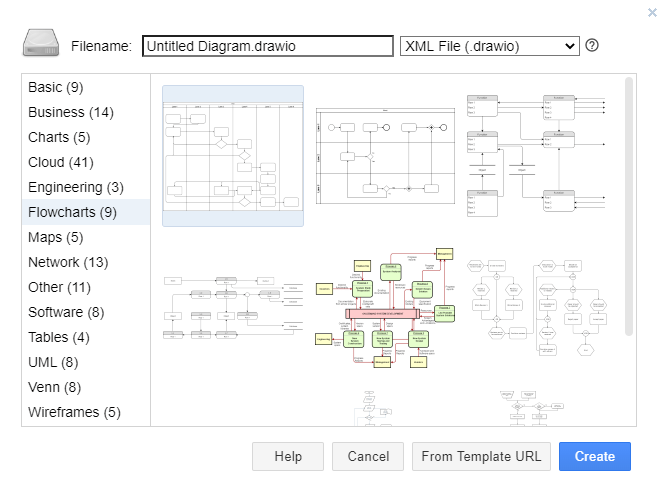665x486 pixels.
Task: Click the Filename input field
Action: tap(268, 46)
